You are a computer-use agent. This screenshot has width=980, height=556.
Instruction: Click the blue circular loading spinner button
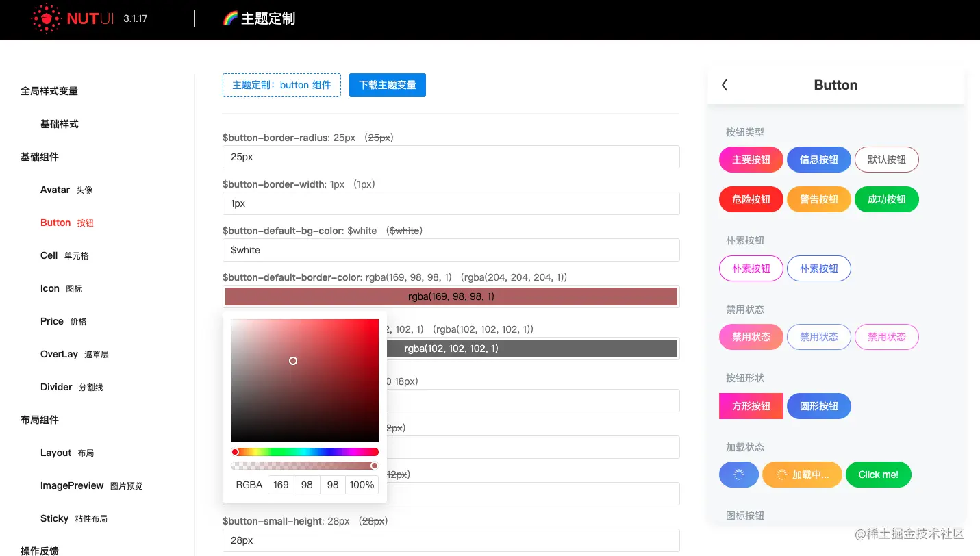point(739,475)
